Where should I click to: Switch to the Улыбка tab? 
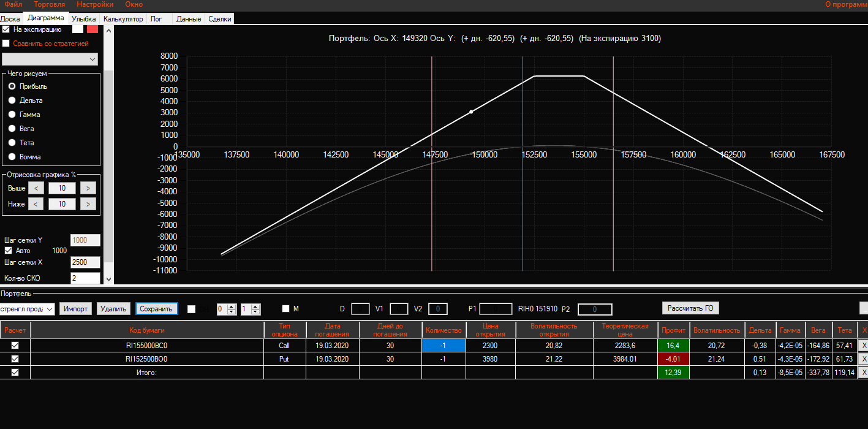point(84,19)
